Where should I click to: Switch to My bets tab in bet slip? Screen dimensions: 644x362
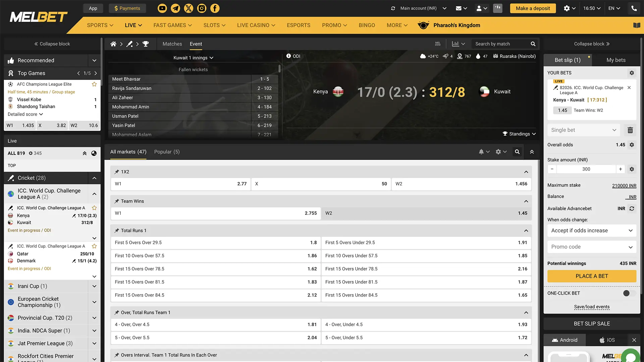click(x=616, y=60)
